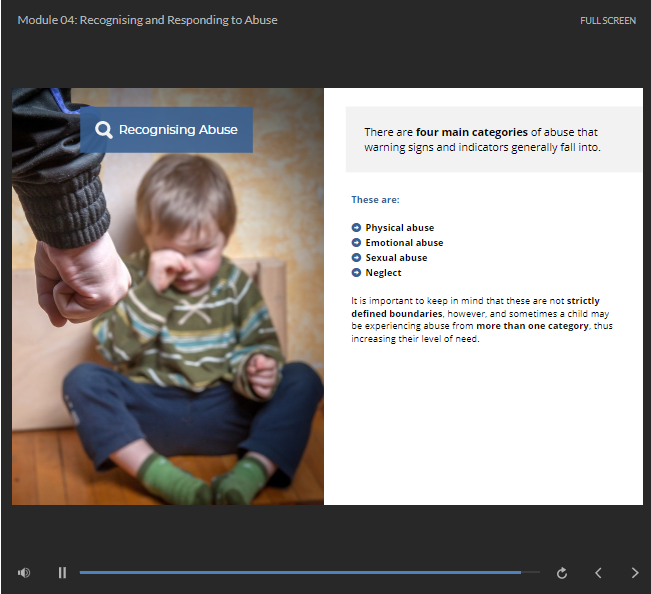651x594 pixels.
Task: Select the Physical abuse list item text
Action: coord(399,228)
